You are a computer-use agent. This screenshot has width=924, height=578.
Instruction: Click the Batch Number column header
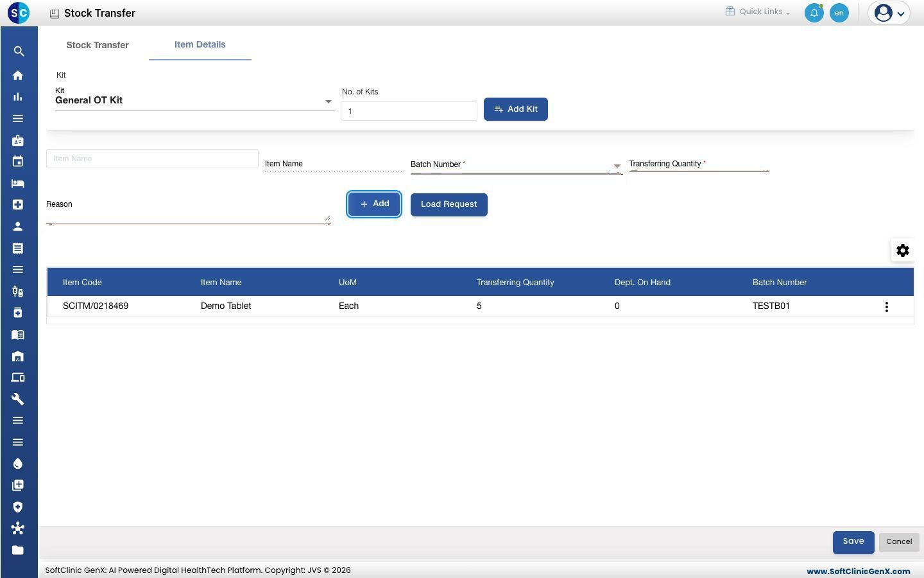(x=780, y=283)
